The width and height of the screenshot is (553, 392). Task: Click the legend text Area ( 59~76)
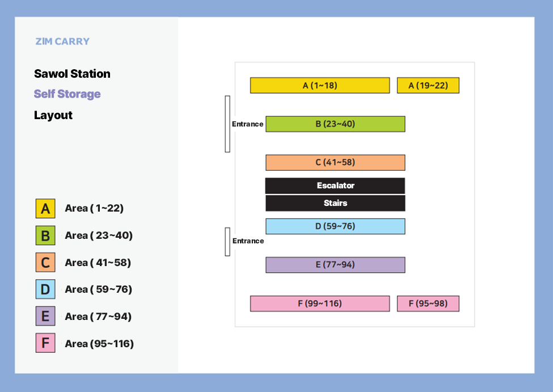pos(98,289)
